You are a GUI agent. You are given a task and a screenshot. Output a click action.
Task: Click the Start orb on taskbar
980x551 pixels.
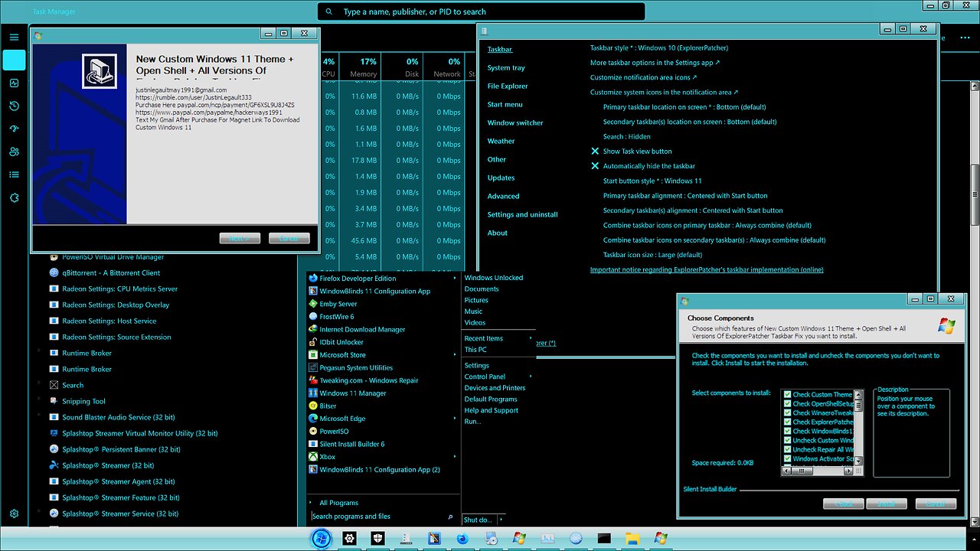(321, 539)
